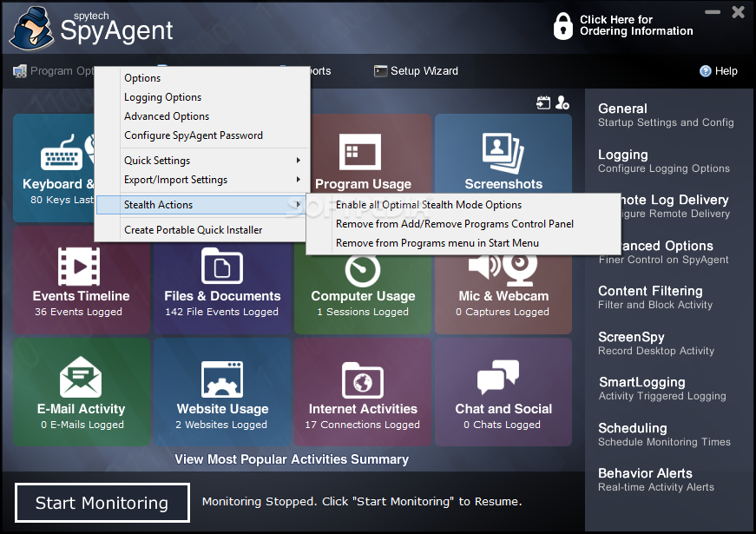Click '0 Captures Logged' text
756x534 pixels.
pos(503,312)
